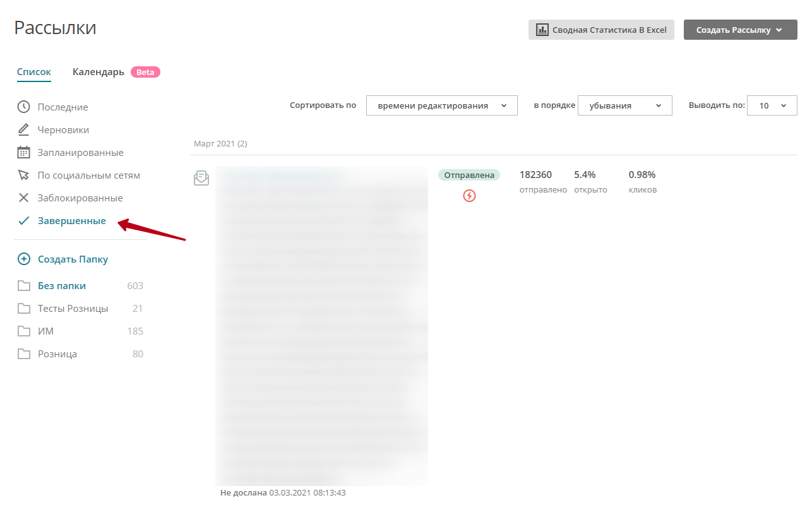The height and width of the screenshot is (505, 812).
Task: Change the 'Выводить по' page size dropdown
Action: tap(772, 105)
